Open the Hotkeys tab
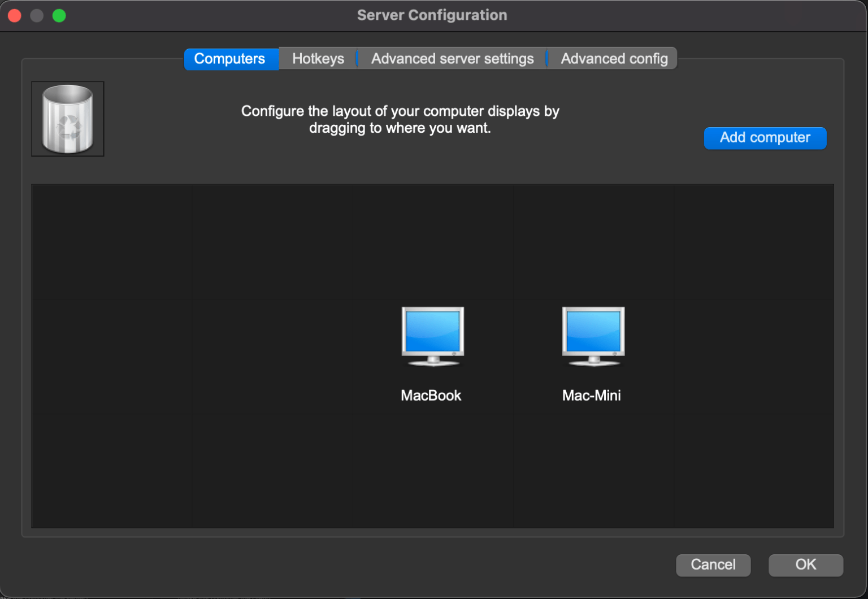Image resolution: width=868 pixels, height=599 pixels. click(318, 59)
